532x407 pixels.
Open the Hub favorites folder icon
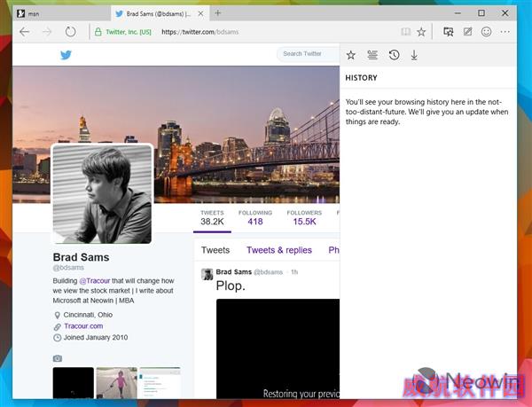click(x=448, y=32)
